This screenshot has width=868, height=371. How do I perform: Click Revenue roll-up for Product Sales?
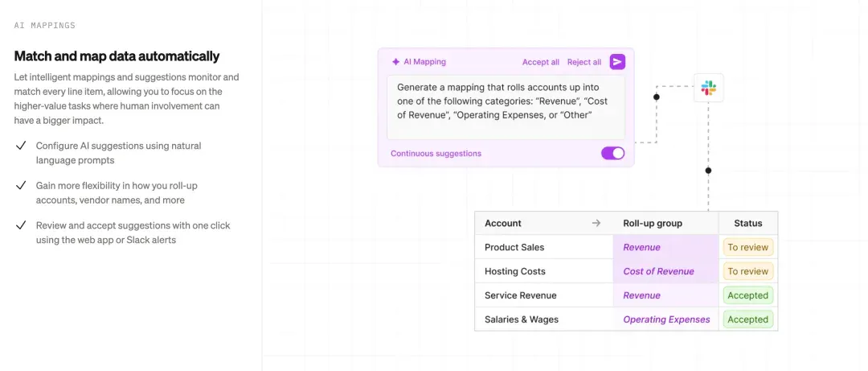pyautogui.click(x=665, y=247)
